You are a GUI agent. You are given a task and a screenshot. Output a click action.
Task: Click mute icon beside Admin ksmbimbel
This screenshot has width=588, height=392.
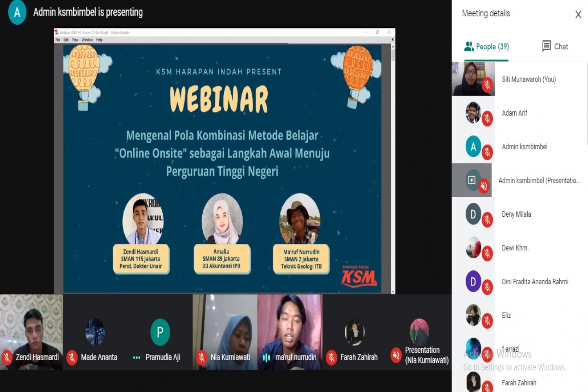click(487, 152)
